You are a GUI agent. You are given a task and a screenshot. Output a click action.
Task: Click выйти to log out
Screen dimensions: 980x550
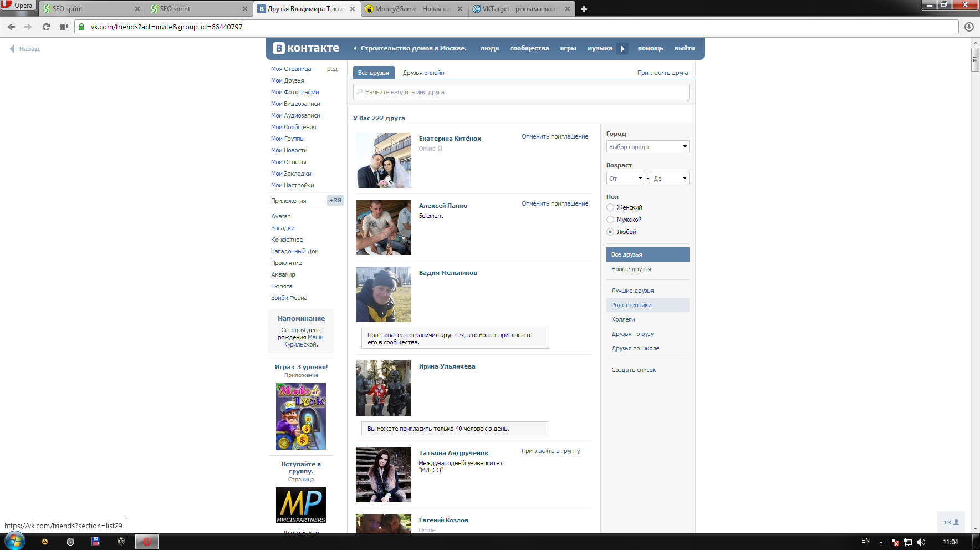click(685, 48)
